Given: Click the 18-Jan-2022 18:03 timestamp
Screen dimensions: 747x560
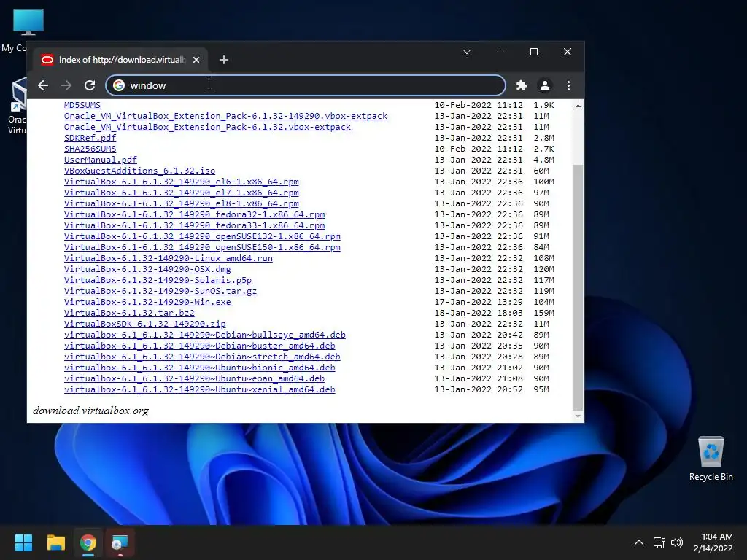Looking at the screenshot, I should coord(479,313).
